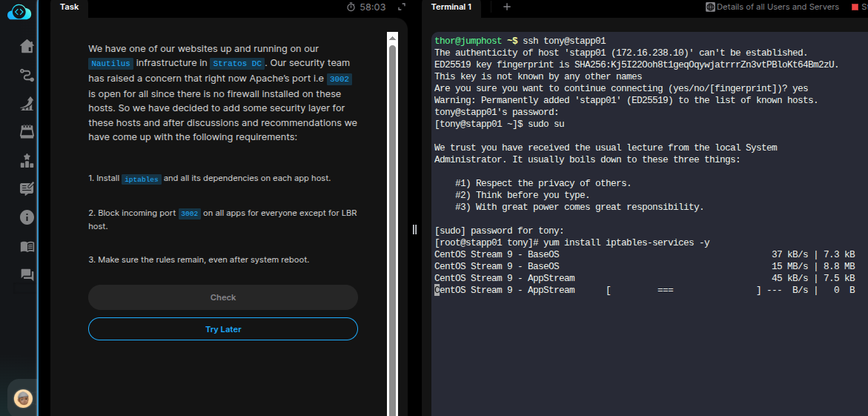Image resolution: width=868 pixels, height=416 pixels.
Task: Click the Try Later button
Action: [x=223, y=329]
